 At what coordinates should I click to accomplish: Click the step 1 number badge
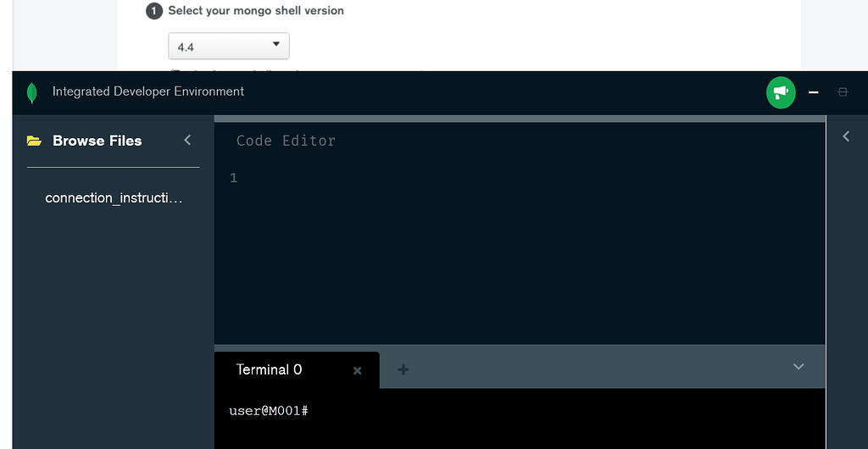point(154,11)
